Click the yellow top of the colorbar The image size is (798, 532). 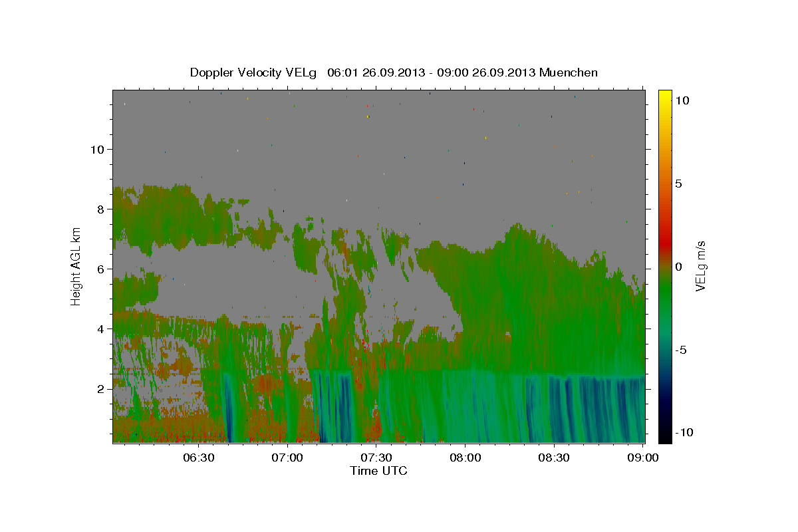[x=665, y=95]
